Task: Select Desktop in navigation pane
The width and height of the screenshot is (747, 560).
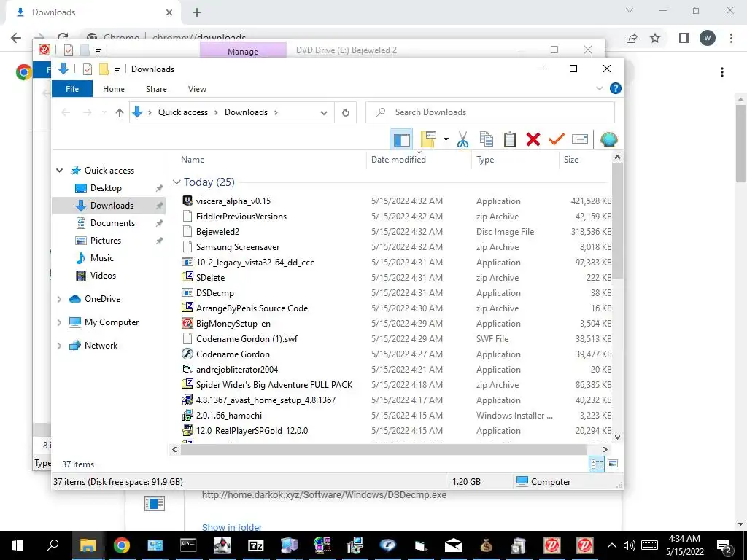Action: coord(106,188)
